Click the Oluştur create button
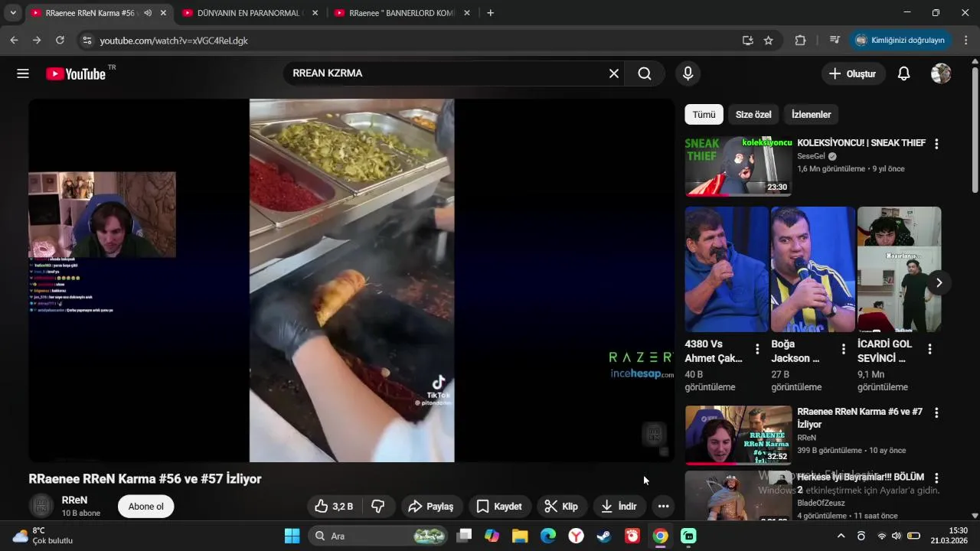Image resolution: width=980 pixels, height=551 pixels. pyautogui.click(x=853, y=73)
